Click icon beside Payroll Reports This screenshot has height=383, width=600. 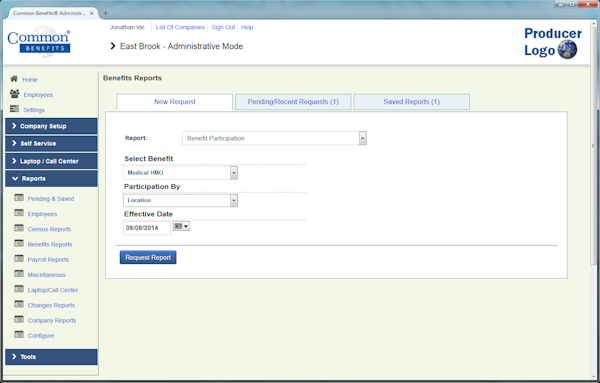(x=19, y=259)
